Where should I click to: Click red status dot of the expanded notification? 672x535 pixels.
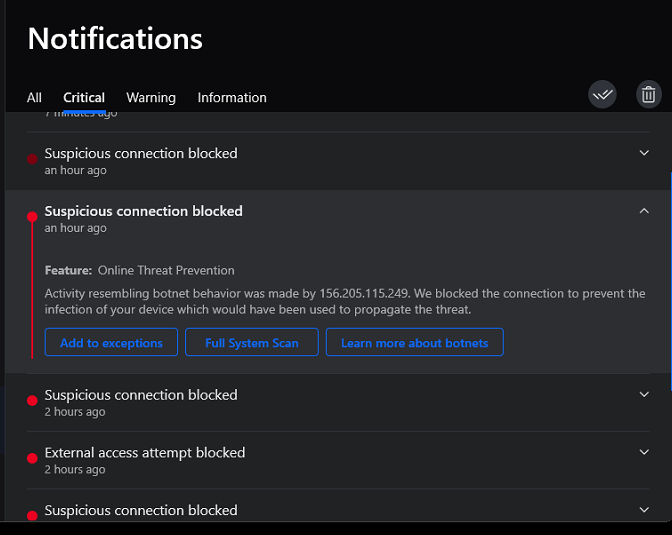tap(32, 216)
